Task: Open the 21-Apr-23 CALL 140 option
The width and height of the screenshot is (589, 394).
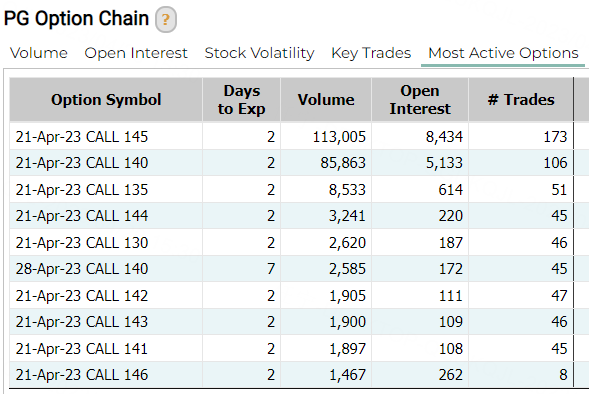Action: pos(82,163)
